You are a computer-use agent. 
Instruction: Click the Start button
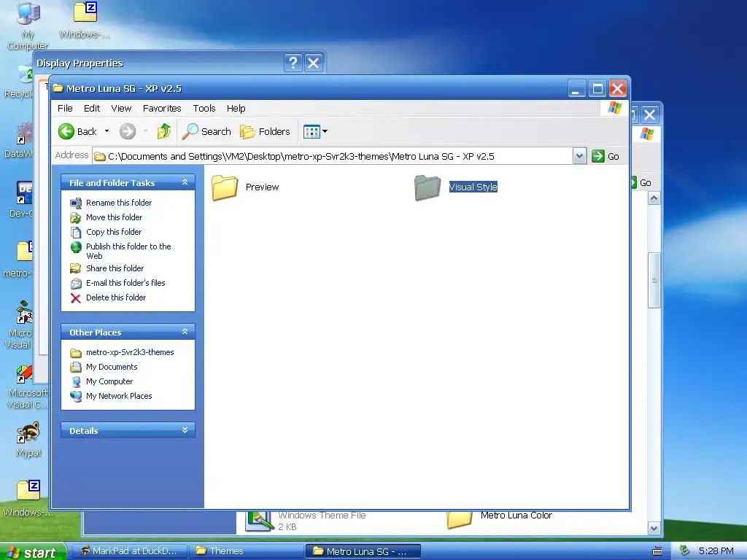pos(32,552)
